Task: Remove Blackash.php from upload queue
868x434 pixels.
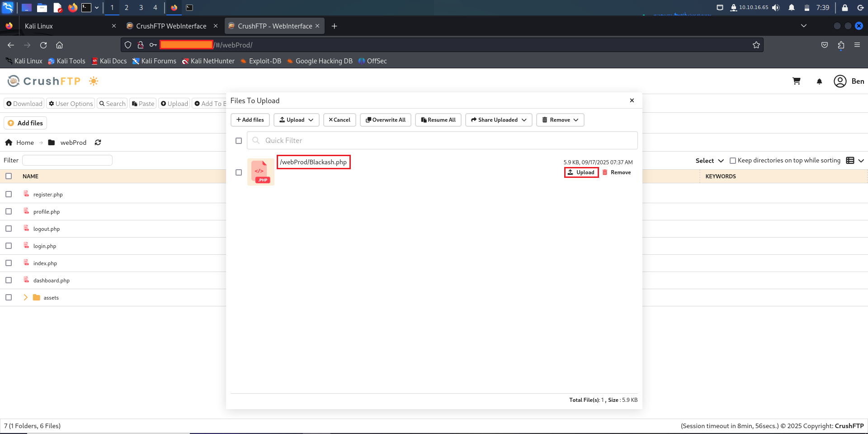Action: pyautogui.click(x=617, y=172)
